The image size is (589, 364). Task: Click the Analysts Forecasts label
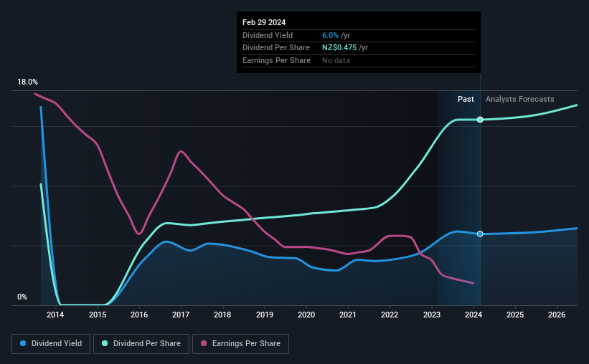pyautogui.click(x=520, y=99)
